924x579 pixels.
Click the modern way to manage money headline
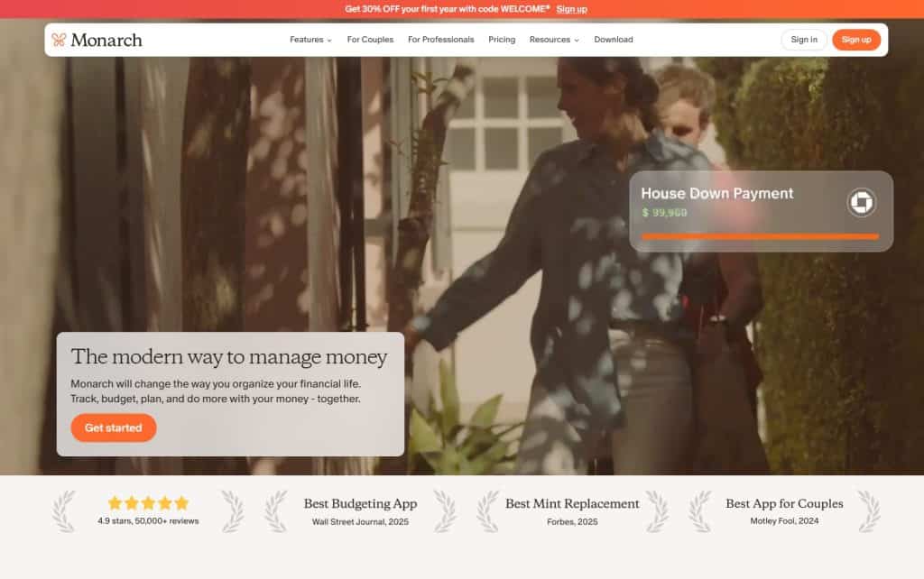point(228,357)
